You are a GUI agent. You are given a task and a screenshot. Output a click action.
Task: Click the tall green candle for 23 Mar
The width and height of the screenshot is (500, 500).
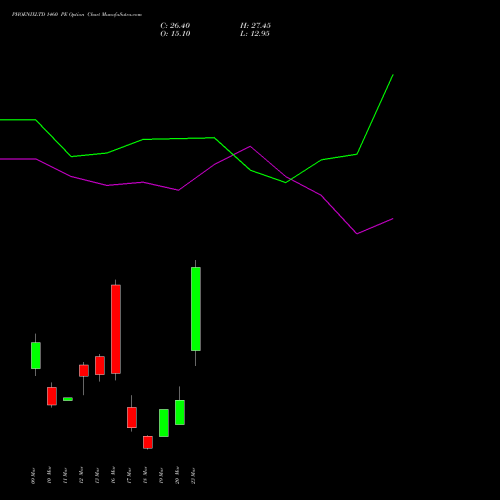point(196,309)
